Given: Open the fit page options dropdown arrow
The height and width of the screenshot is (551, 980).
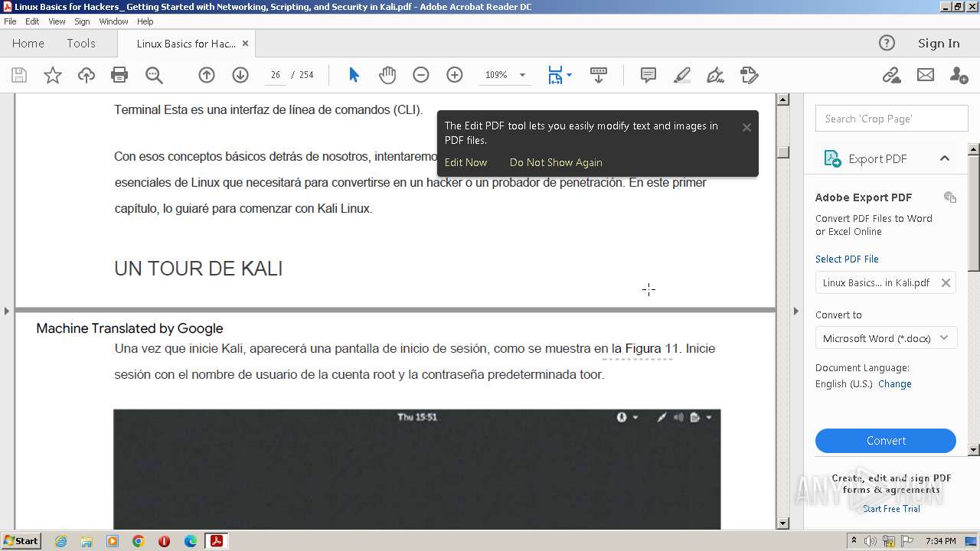Looking at the screenshot, I should (x=569, y=75).
